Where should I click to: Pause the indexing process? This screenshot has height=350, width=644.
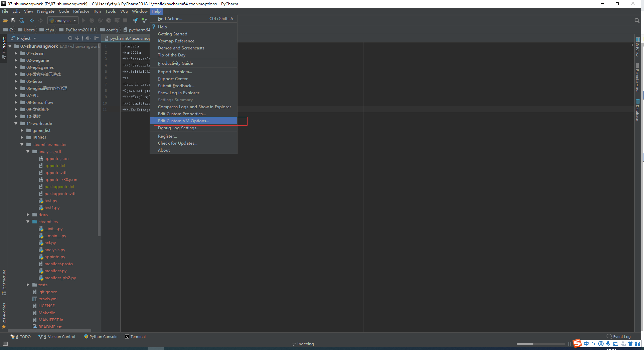coord(569,344)
